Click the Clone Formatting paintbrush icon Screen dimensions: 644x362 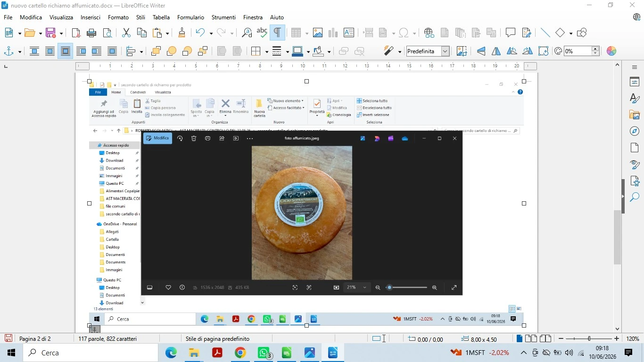pos(182,33)
